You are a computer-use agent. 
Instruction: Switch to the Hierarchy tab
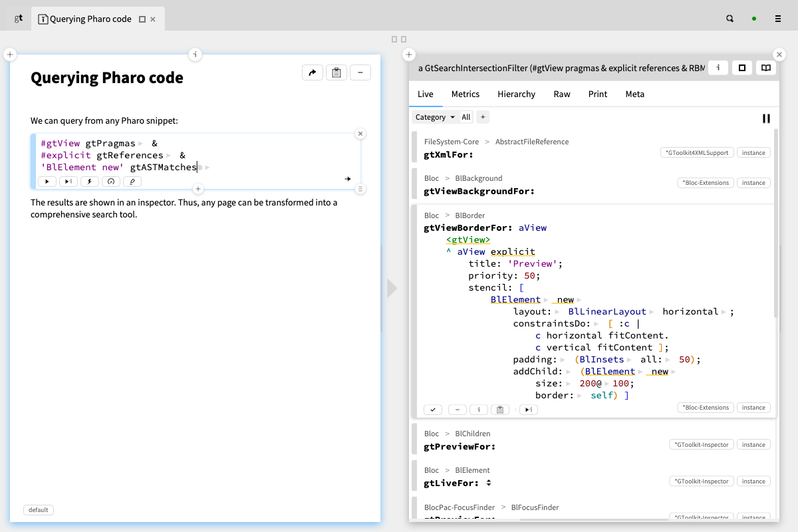pos(516,94)
